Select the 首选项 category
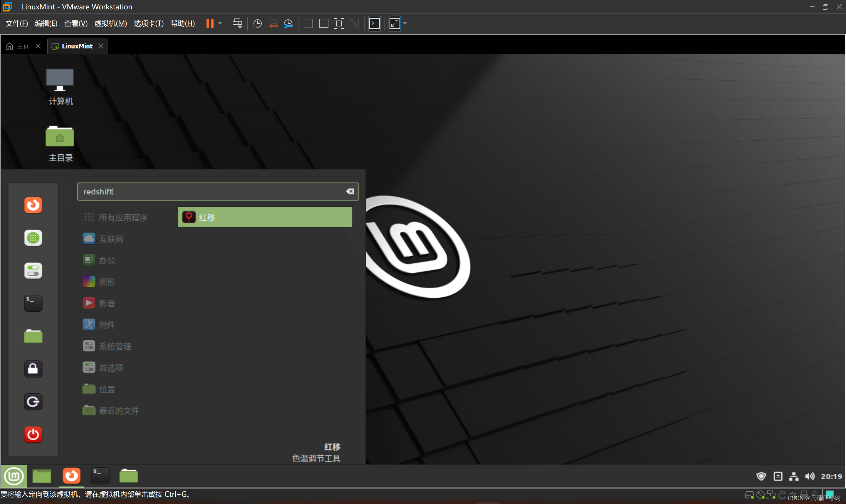This screenshot has height=504, width=846. pyautogui.click(x=103, y=368)
